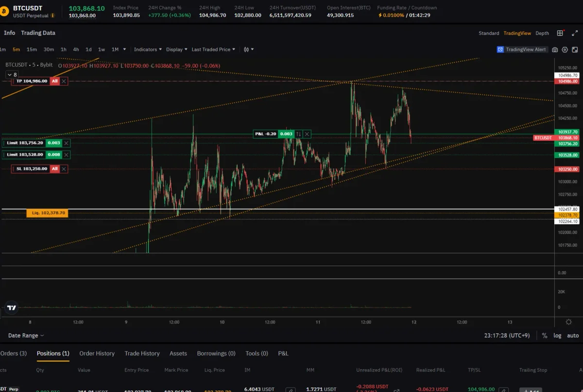Open the Date Range dropdown

(26, 336)
